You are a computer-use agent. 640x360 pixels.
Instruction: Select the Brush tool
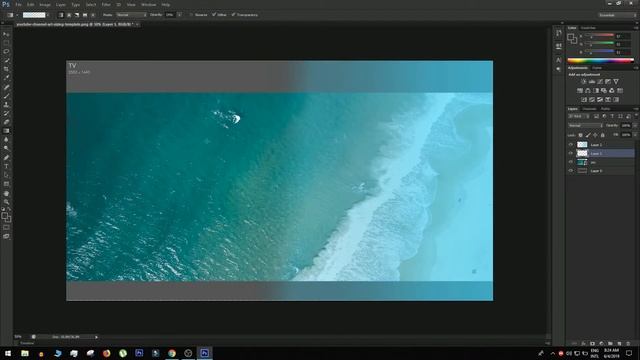point(6,96)
